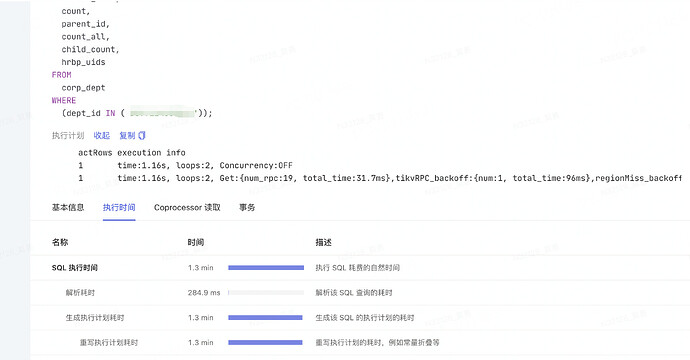690x360 pixels.
Task: Click the plan line containing Concurrency:OFF
Action: pos(185,165)
